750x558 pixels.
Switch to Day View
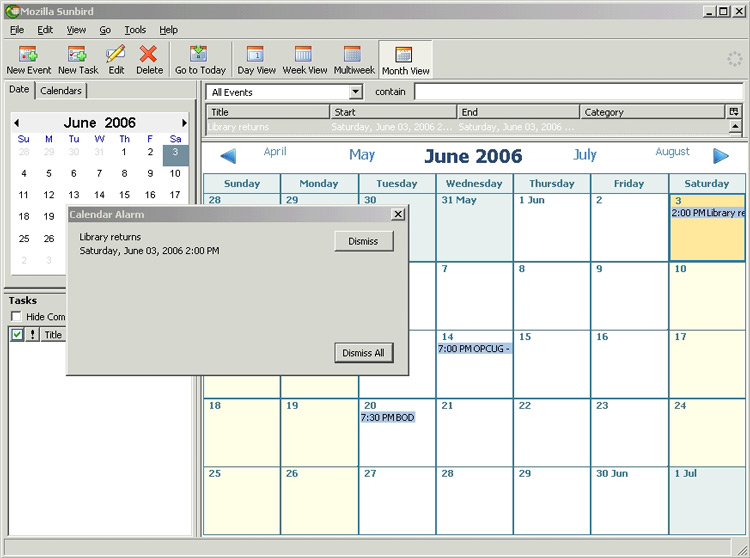(256, 54)
